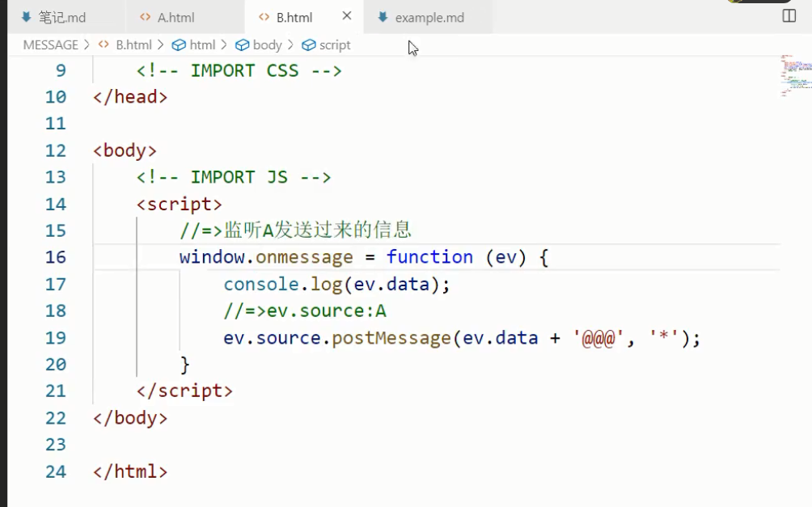
Task: Click the body cube icon in breadcrumb
Action: (242, 45)
